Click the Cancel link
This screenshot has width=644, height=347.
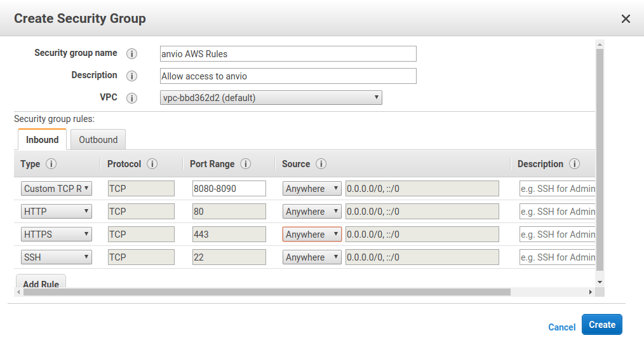[x=562, y=327]
